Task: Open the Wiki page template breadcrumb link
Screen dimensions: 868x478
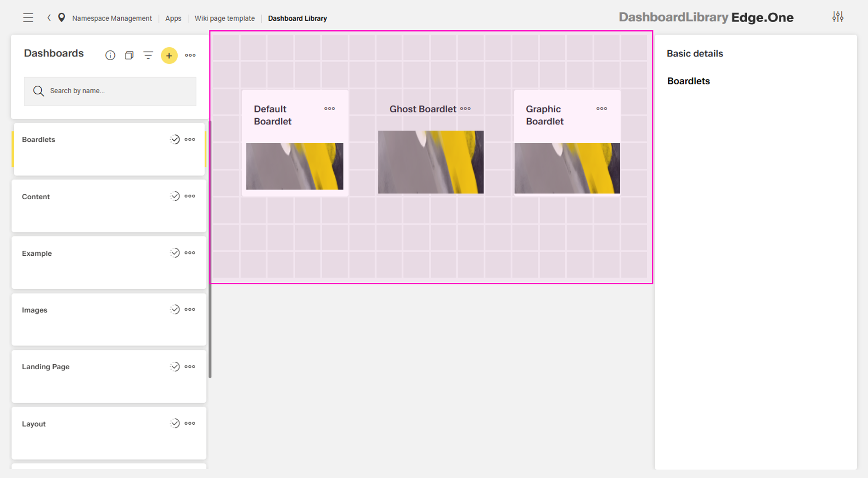Action: [224, 18]
